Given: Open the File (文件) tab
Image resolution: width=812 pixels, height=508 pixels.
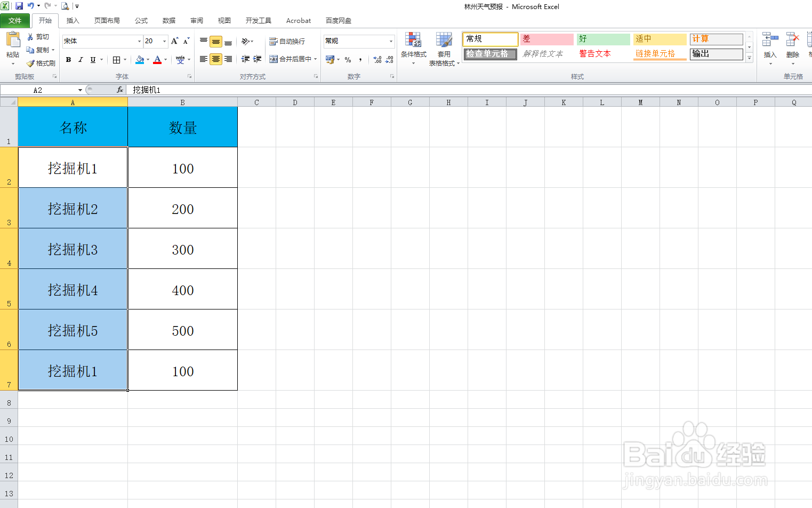Looking at the screenshot, I should [x=15, y=21].
